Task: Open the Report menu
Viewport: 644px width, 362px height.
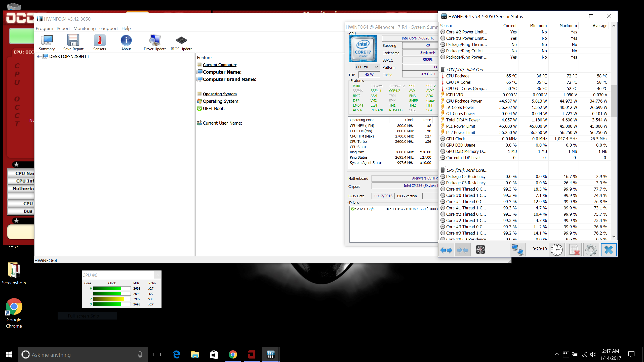Action: click(x=63, y=28)
